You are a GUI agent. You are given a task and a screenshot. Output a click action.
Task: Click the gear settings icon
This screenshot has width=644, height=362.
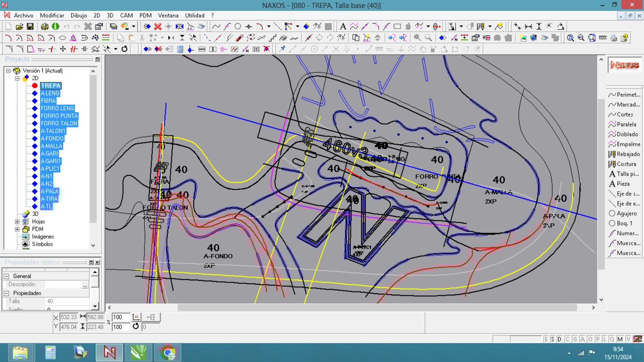[45, 27]
